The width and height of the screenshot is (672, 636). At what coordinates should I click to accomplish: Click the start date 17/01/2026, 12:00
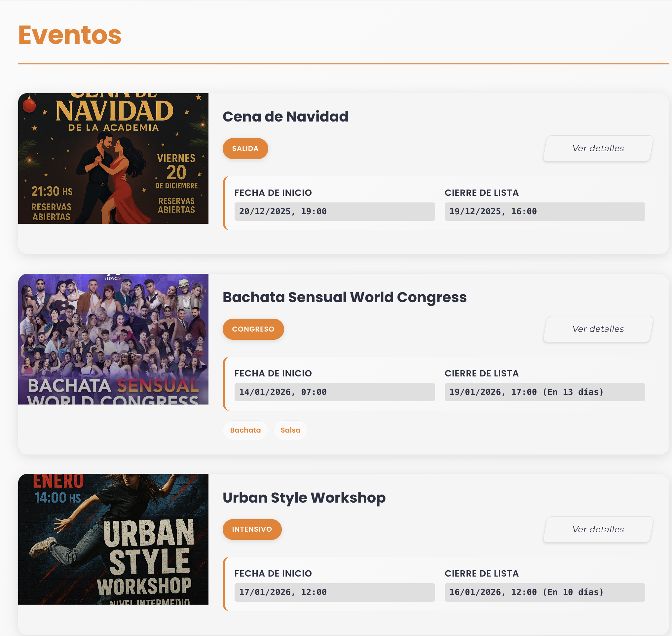point(334,592)
